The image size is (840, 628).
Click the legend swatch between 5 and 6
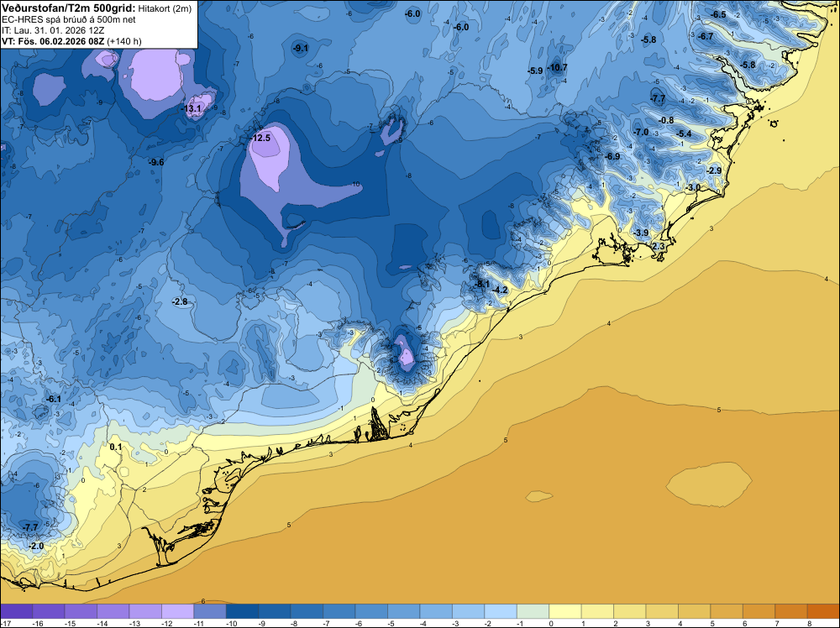[x=727, y=611]
